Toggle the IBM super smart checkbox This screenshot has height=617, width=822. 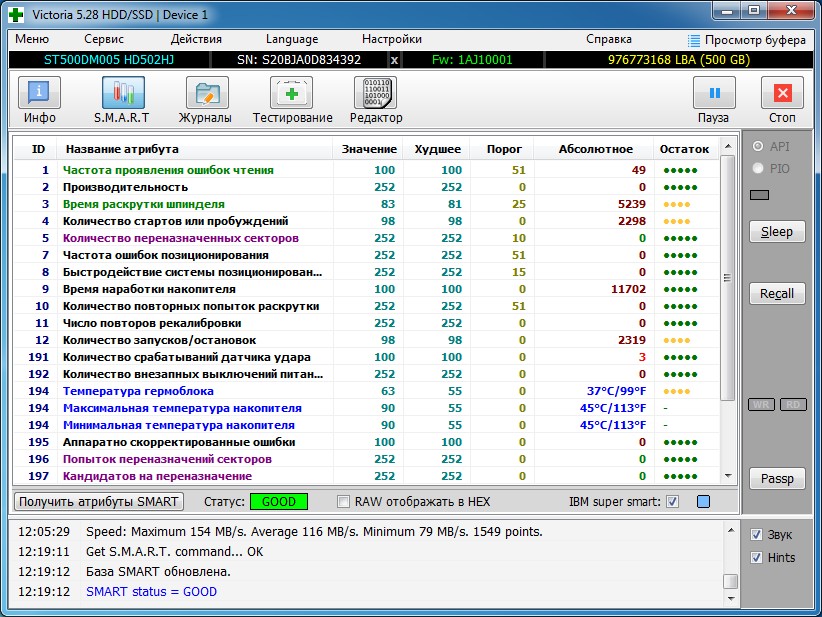pyautogui.click(x=672, y=502)
